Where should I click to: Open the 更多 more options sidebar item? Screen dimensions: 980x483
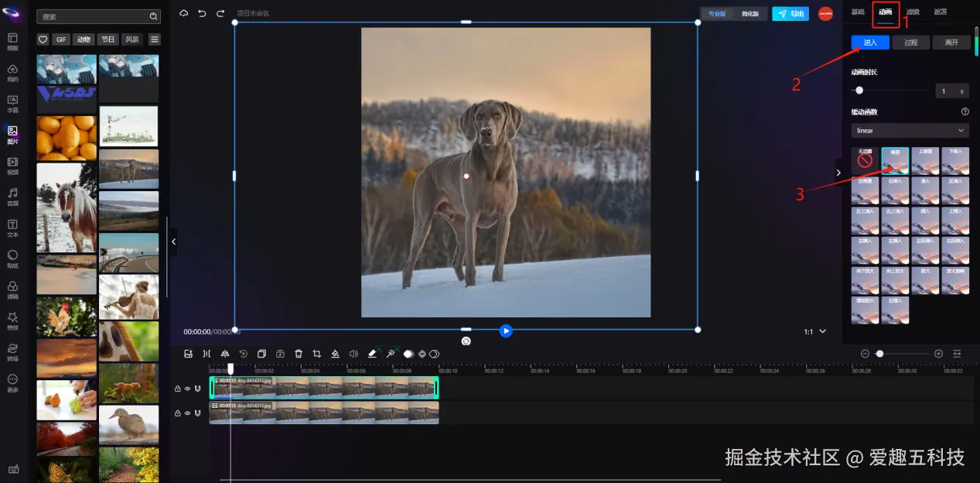12,383
